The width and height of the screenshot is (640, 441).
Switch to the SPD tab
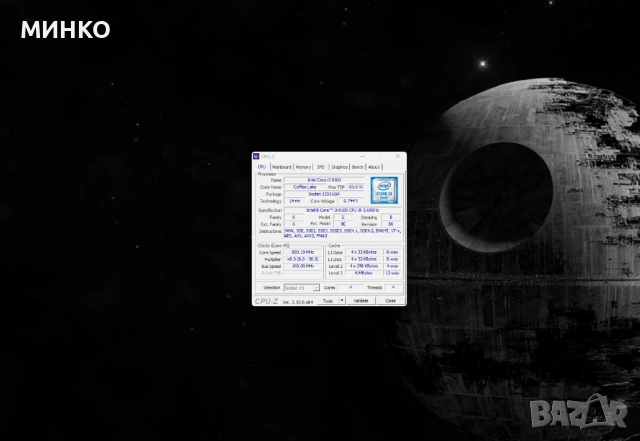(321, 167)
